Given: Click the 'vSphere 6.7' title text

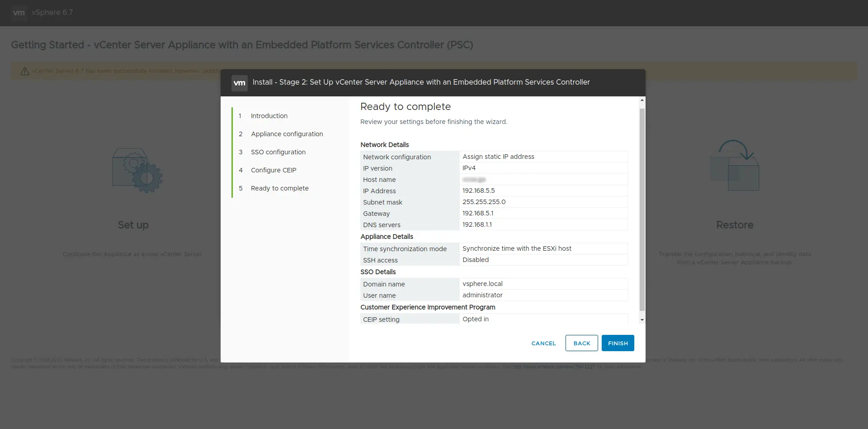Looking at the screenshot, I should pos(52,13).
